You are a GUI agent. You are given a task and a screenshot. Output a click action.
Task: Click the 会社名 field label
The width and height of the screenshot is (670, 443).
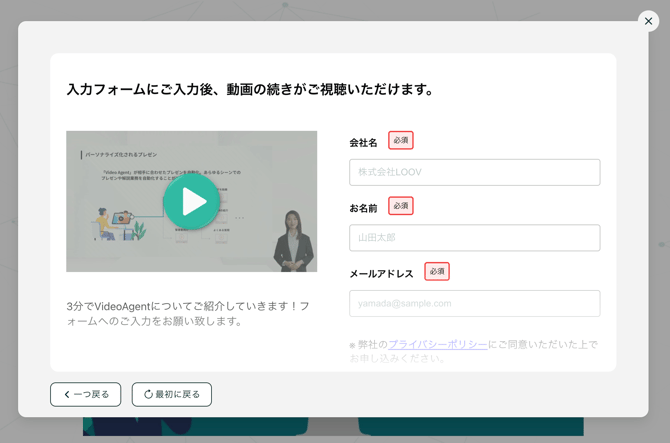(363, 143)
